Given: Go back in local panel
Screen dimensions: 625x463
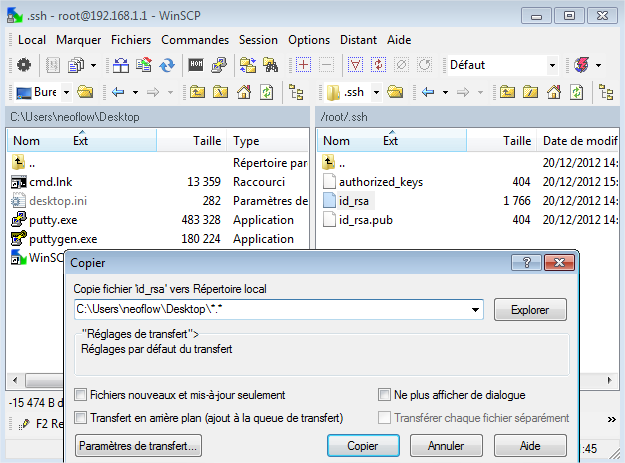Looking at the screenshot, I should (118, 92).
